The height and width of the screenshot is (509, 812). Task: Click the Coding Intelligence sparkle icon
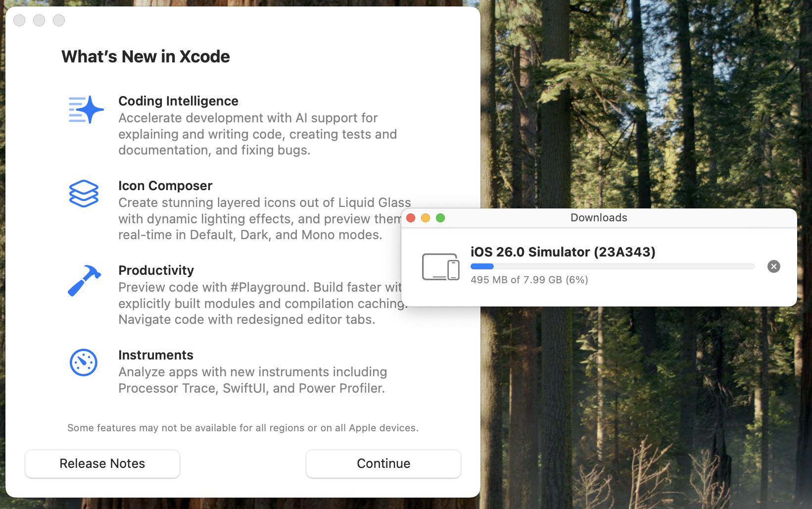tap(86, 109)
